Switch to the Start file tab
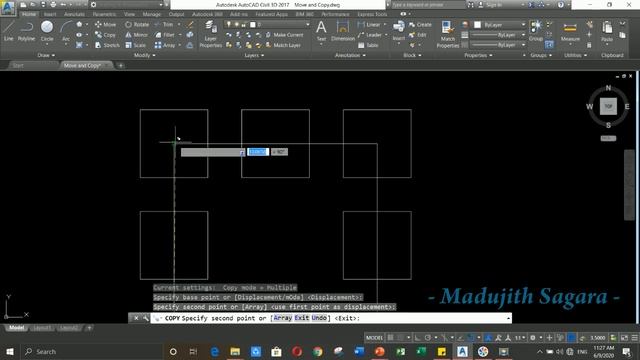The image size is (640, 360). [18, 65]
